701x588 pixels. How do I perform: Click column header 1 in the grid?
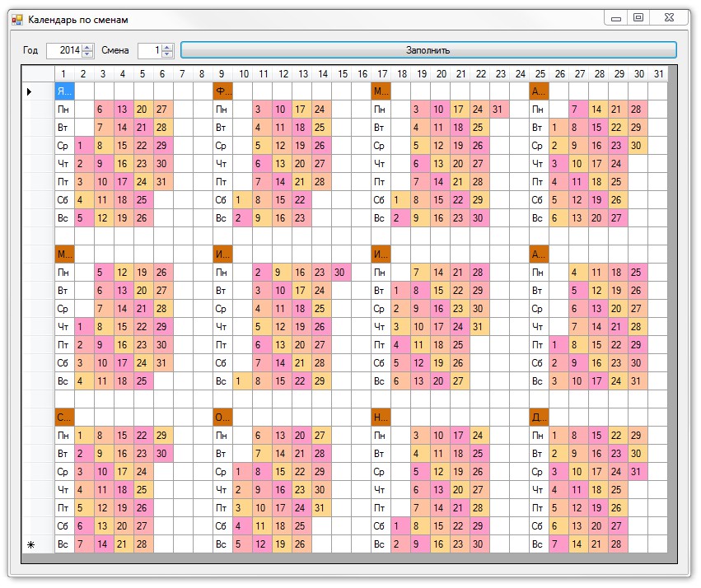pos(64,74)
